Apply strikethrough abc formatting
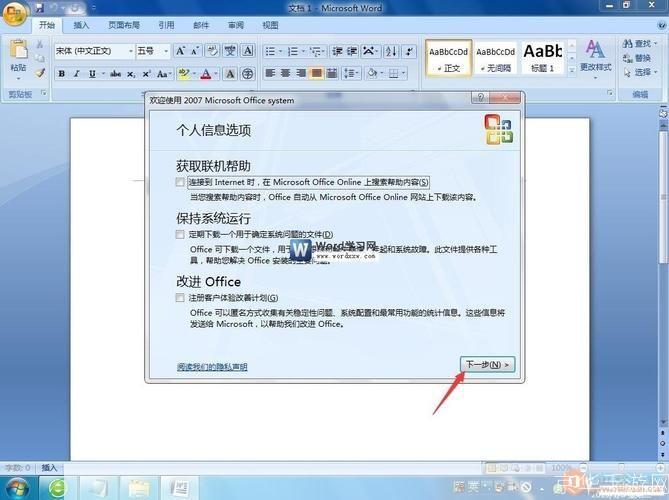 coord(116,74)
